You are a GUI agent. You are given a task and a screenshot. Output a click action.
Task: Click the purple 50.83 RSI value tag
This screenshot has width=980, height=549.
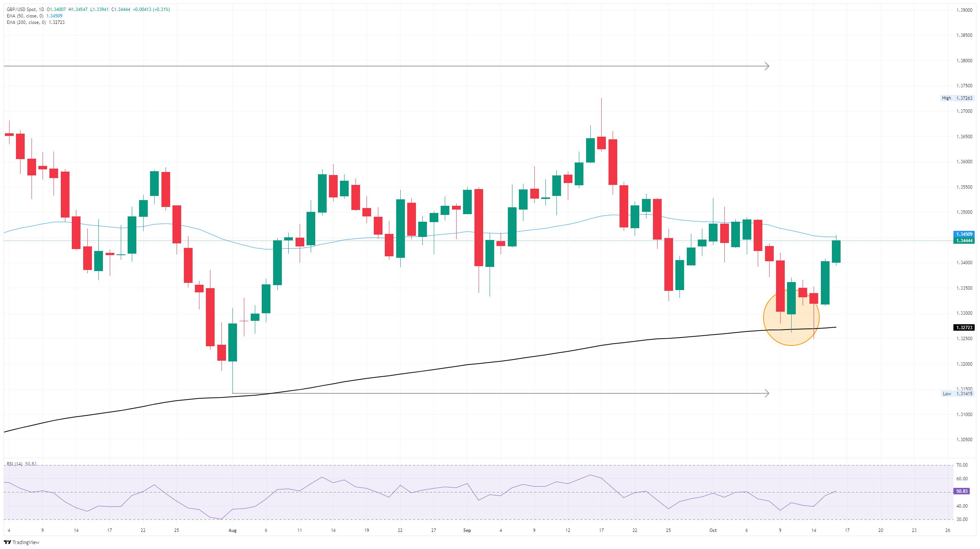pyautogui.click(x=962, y=491)
